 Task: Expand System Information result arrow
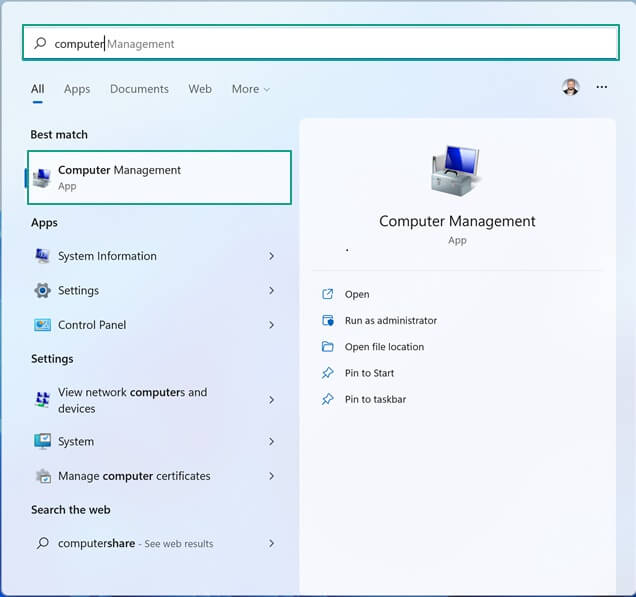coord(271,256)
